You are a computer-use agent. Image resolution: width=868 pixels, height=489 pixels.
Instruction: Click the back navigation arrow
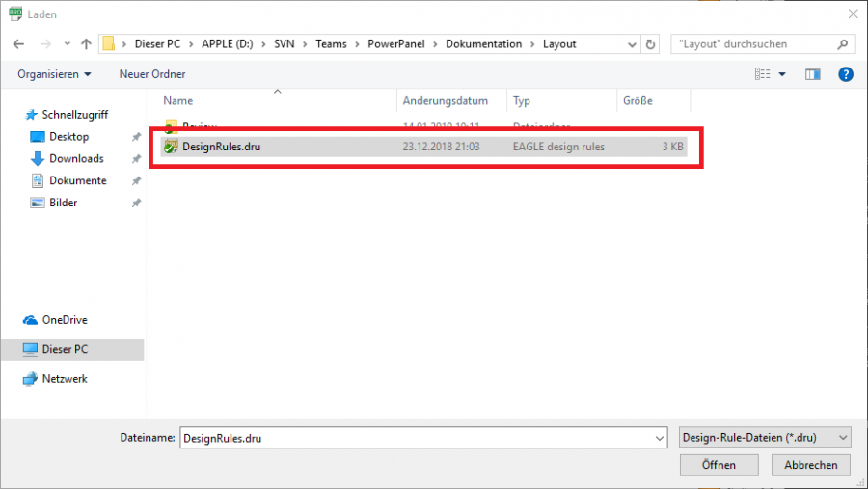[18, 44]
